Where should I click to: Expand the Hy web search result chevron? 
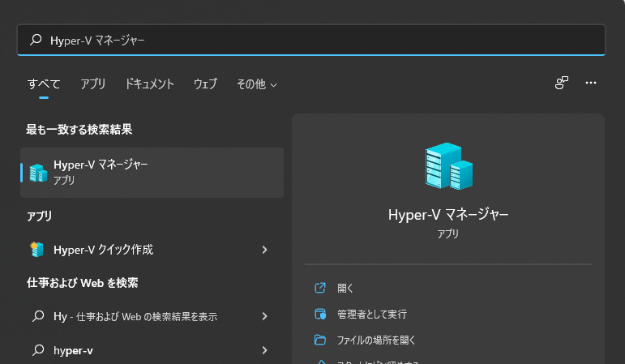click(x=264, y=316)
